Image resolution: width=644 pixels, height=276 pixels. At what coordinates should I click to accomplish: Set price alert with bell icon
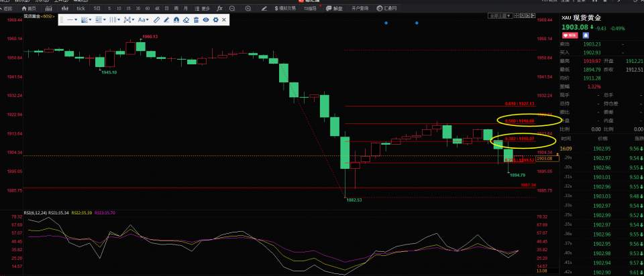pyautogui.click(x=586, y=36)
